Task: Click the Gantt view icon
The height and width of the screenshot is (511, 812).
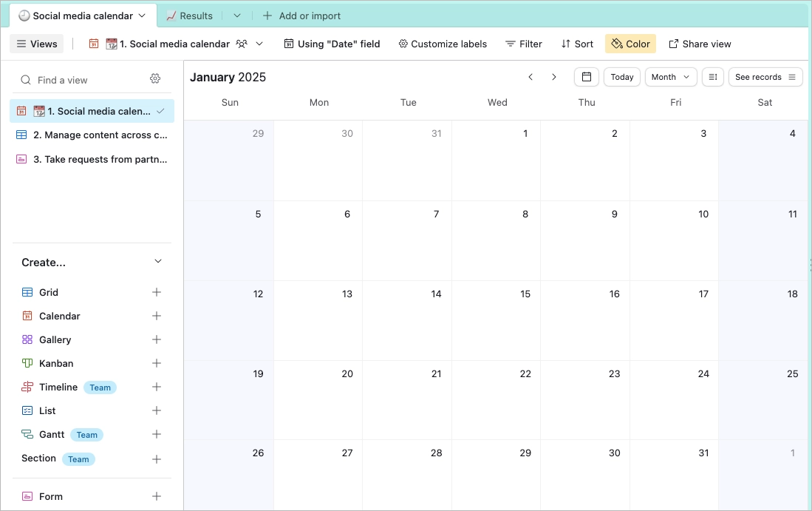Action: pos(27,434)
